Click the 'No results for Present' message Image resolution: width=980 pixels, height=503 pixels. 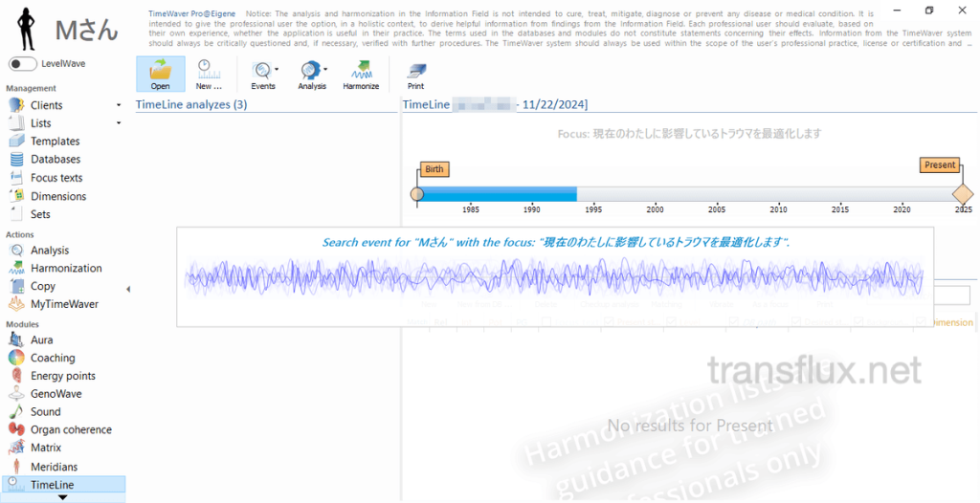[690, 426]
